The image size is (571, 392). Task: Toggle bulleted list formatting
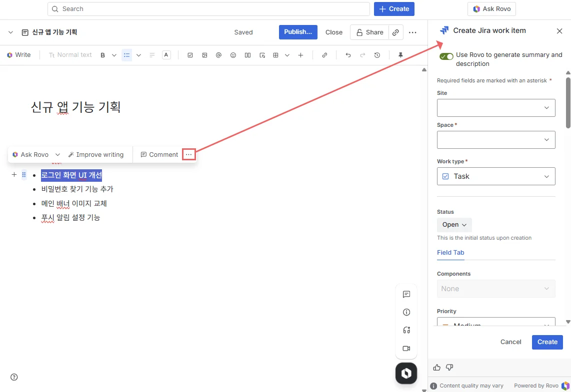[x=127, y=55]
